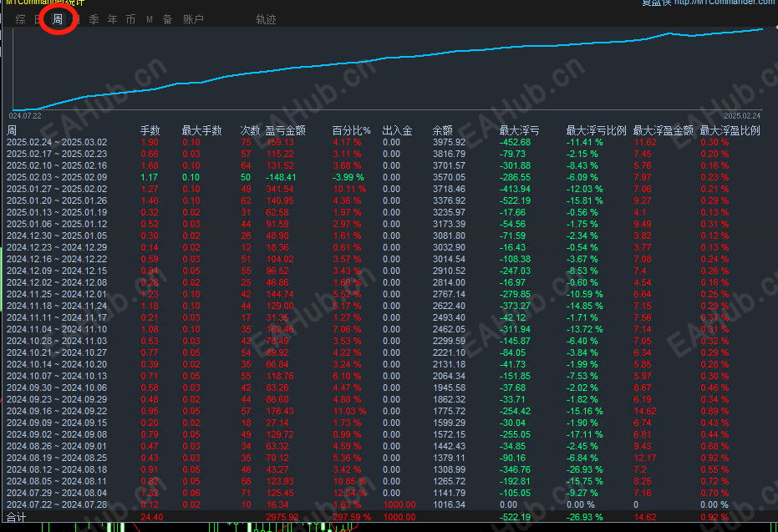The width and height of the screenshot is (778, 532).
Task: Click the 2025.02.24 end date label under chart
Action: click(x=742, y=115)
